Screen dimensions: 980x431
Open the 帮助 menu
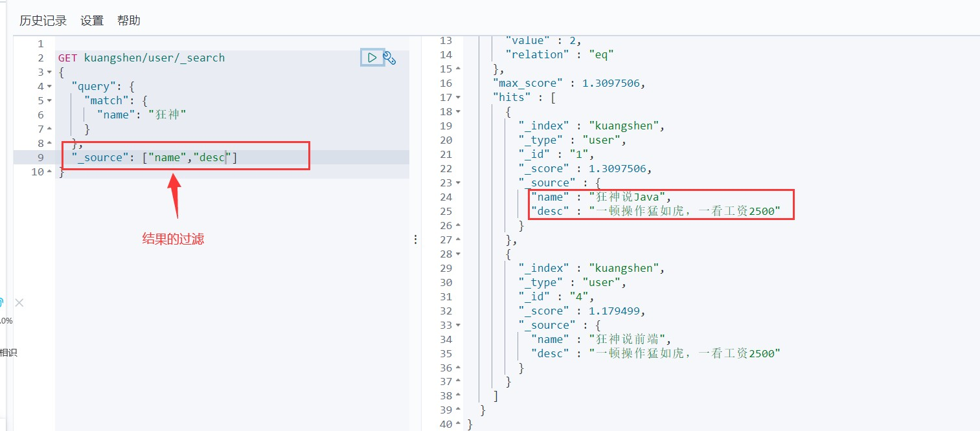click(129, 21)
